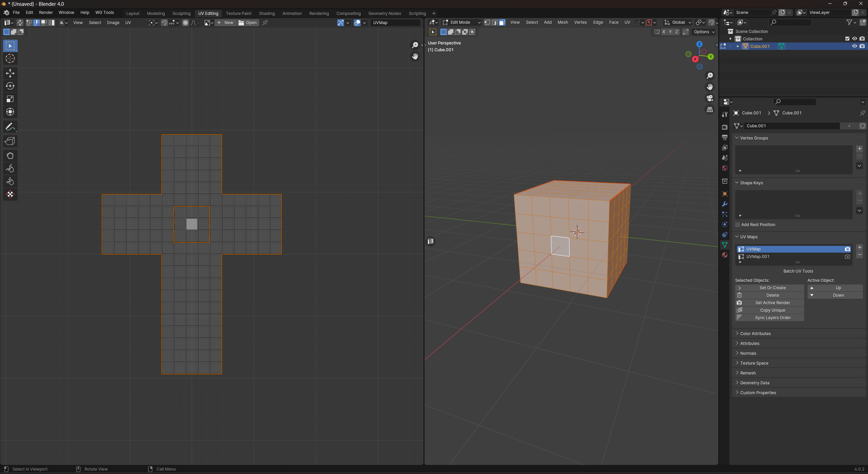Open Render properties tab icon
868x474 pixels.
click(x=724, y=127)
